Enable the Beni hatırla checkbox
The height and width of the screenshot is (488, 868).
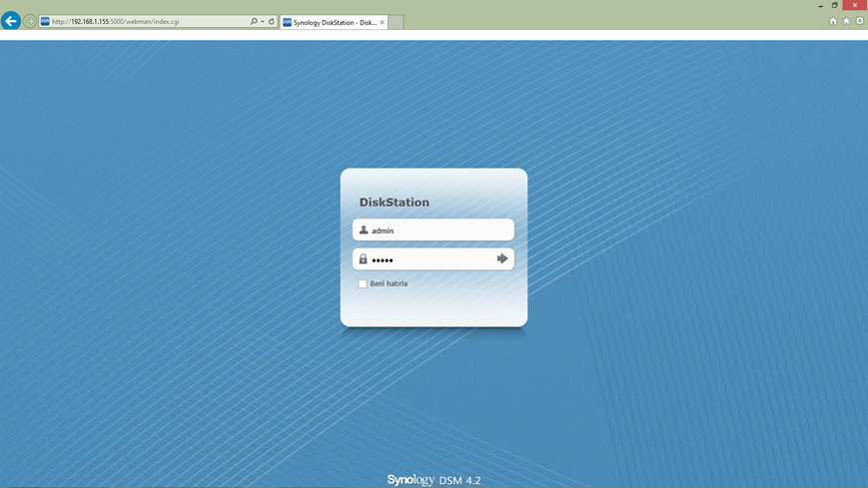[363, 283]
